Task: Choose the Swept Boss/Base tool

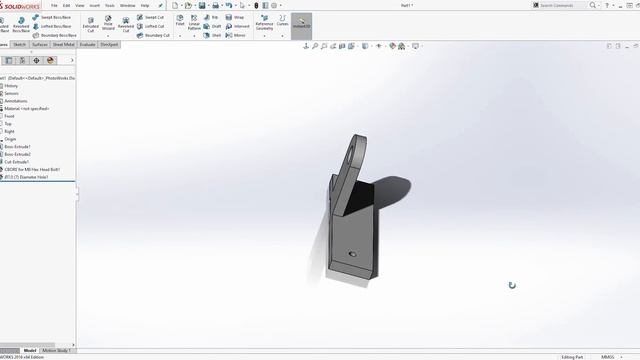Action: pyautogui.click(x=51, y=17)
